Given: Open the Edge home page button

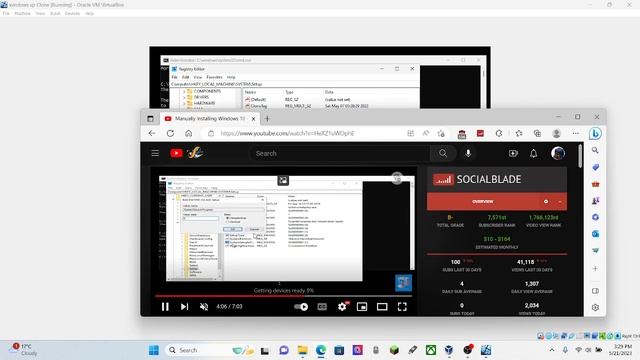Looking at the screenshot, I should [189, 133].
